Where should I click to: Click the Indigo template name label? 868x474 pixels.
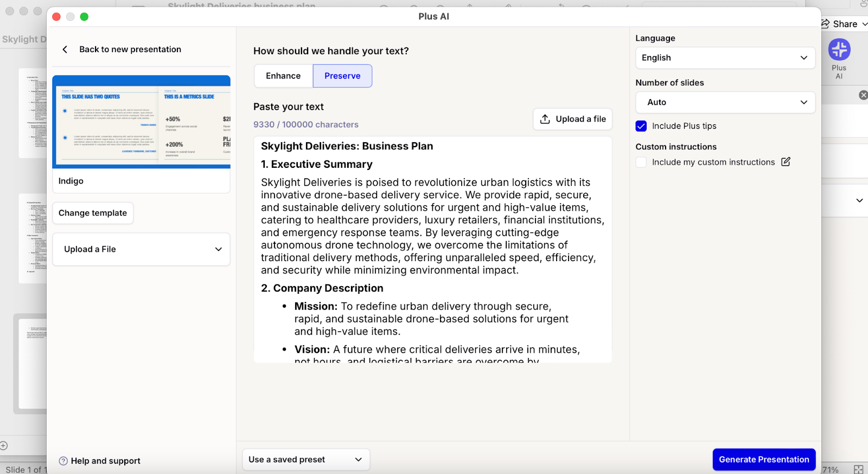[71, 181]
